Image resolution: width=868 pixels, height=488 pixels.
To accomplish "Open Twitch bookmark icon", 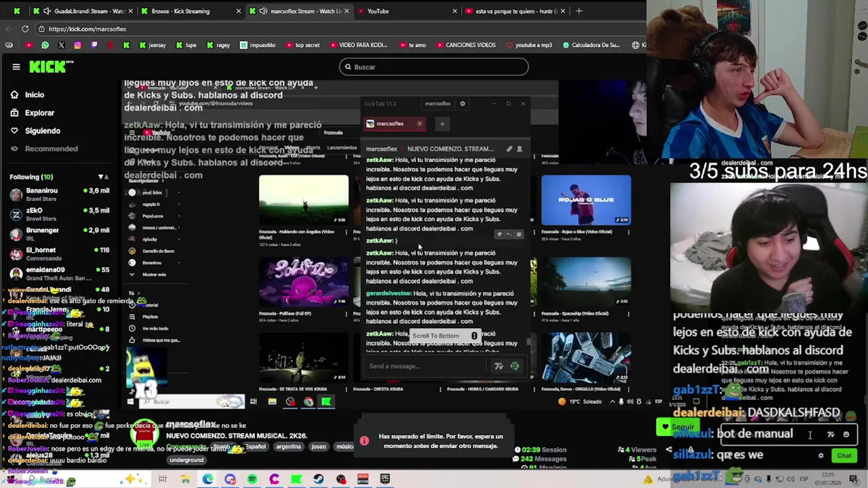I will coord(94,45).
